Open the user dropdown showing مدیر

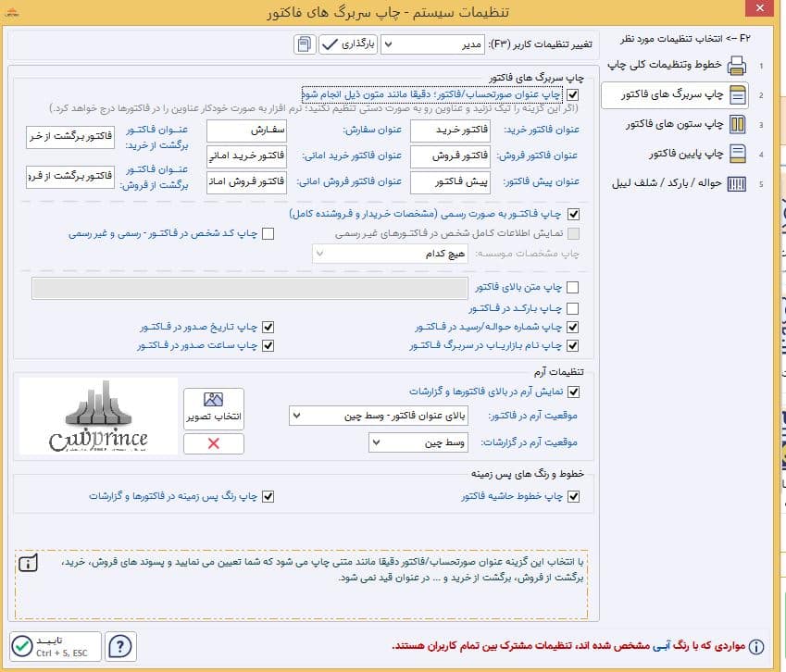(x=432, y=44)
